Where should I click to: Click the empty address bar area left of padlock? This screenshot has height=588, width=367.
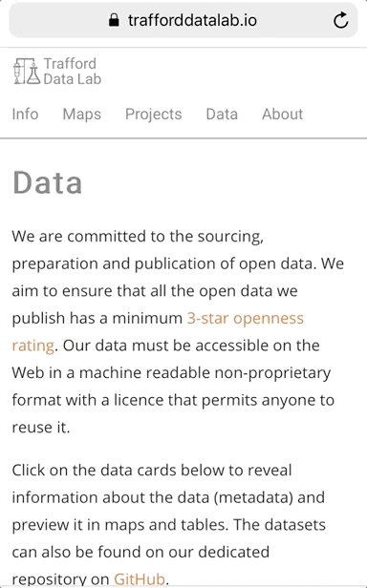56,20
